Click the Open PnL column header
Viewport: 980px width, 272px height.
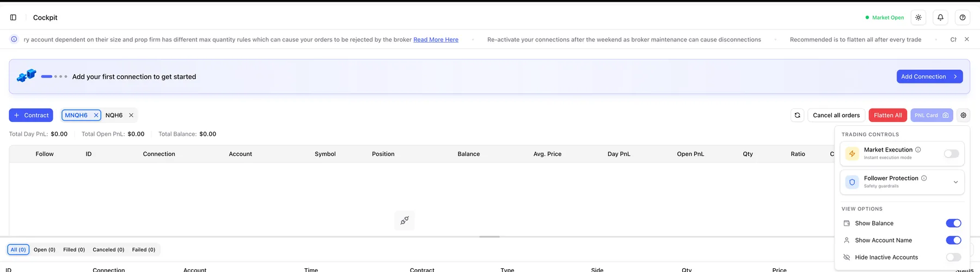690,154
